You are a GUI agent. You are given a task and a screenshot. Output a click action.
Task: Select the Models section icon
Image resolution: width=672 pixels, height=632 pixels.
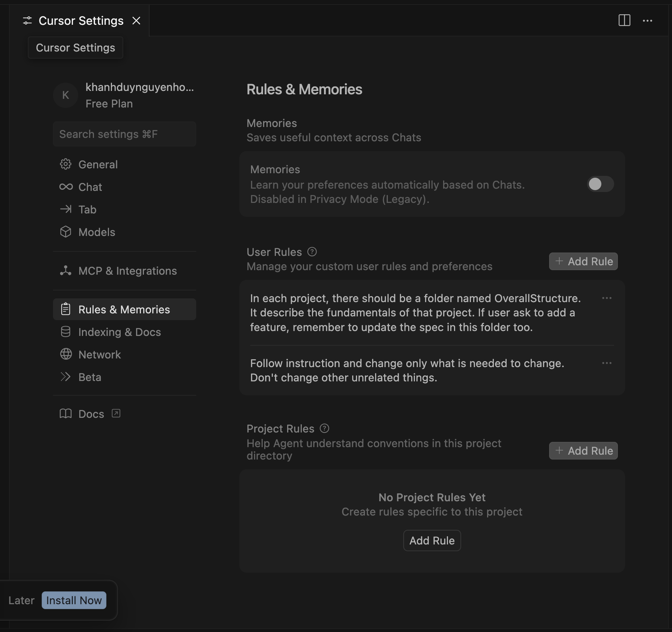(x=66, y=232)
